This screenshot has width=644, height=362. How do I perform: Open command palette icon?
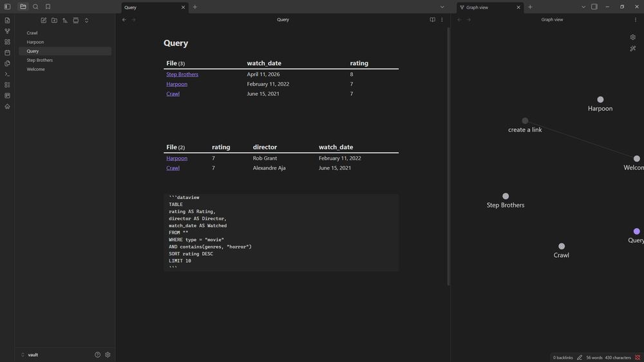click(x=7, y=74)
